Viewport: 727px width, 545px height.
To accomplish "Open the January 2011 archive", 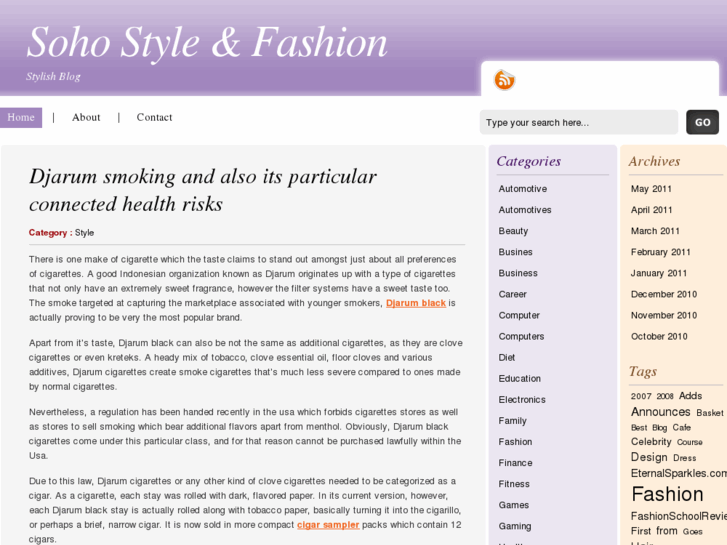I will [659, 273].
